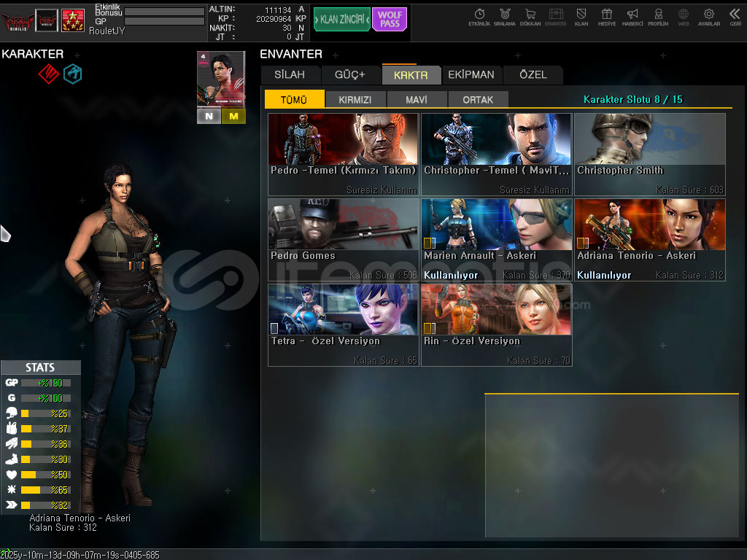747x560 pixels.
Task: Click the Wolfteam logo at top left
Action: pyautogui.click(x=18, y=20)
